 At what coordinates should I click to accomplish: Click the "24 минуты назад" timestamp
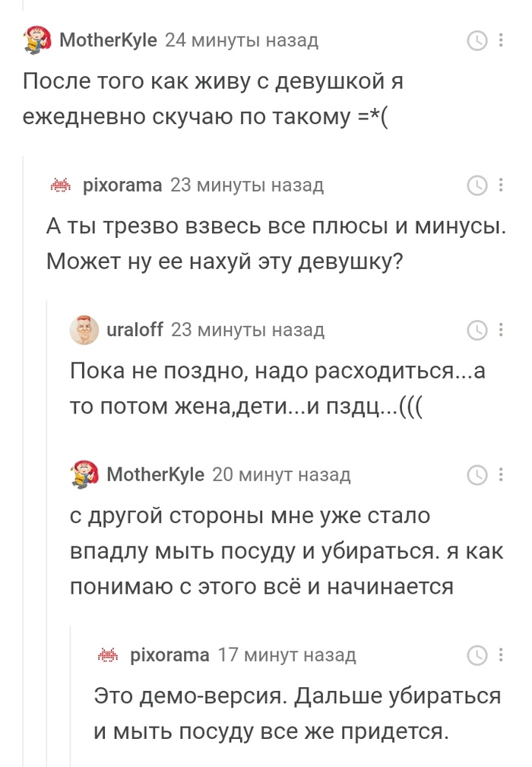[x=242, y=40]
